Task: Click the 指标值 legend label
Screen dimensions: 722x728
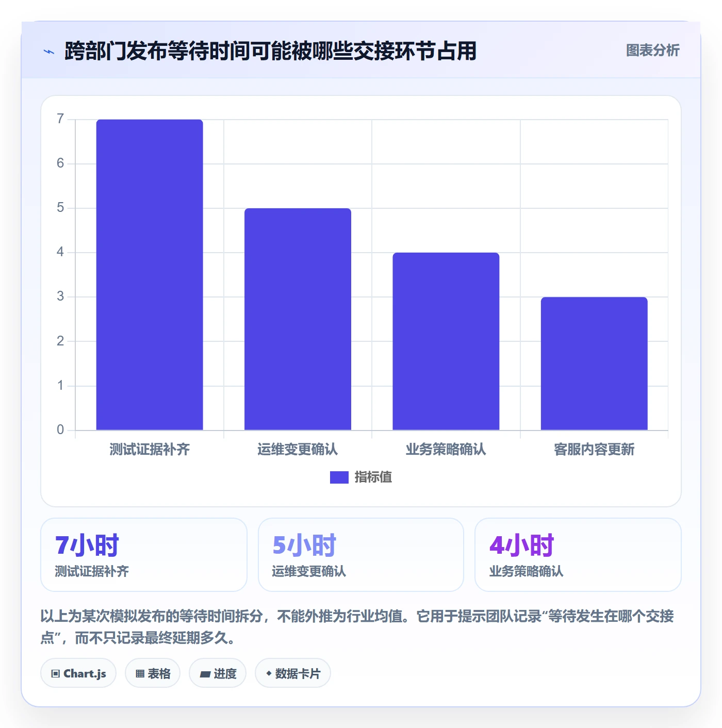Action: [373, 477]
